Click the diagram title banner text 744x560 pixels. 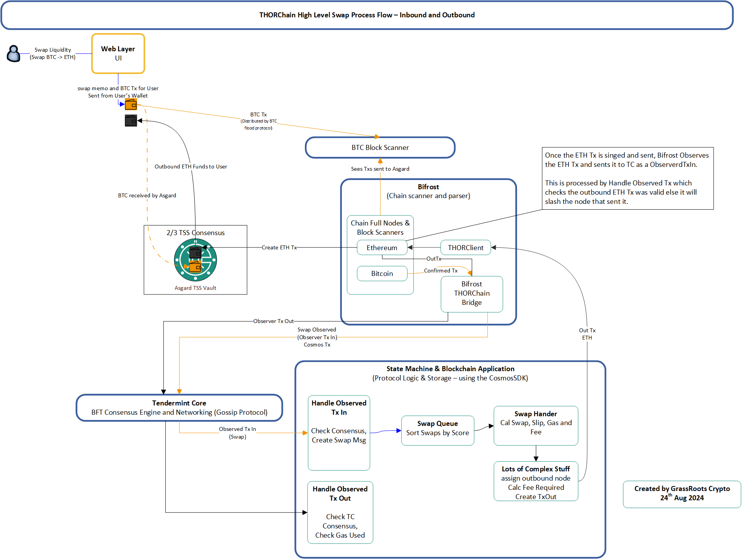367,15
